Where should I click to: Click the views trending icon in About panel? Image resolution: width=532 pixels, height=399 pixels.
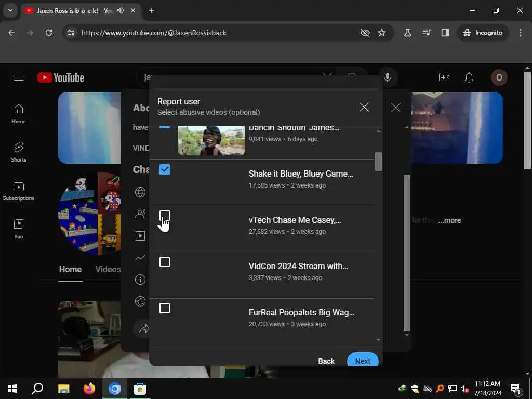[x=140, y=258]
